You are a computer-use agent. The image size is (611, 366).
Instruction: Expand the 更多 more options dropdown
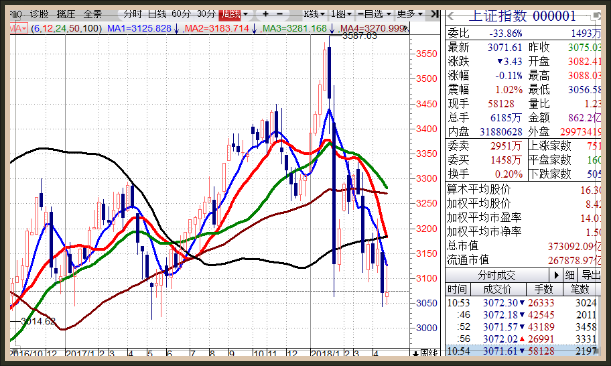410,14
